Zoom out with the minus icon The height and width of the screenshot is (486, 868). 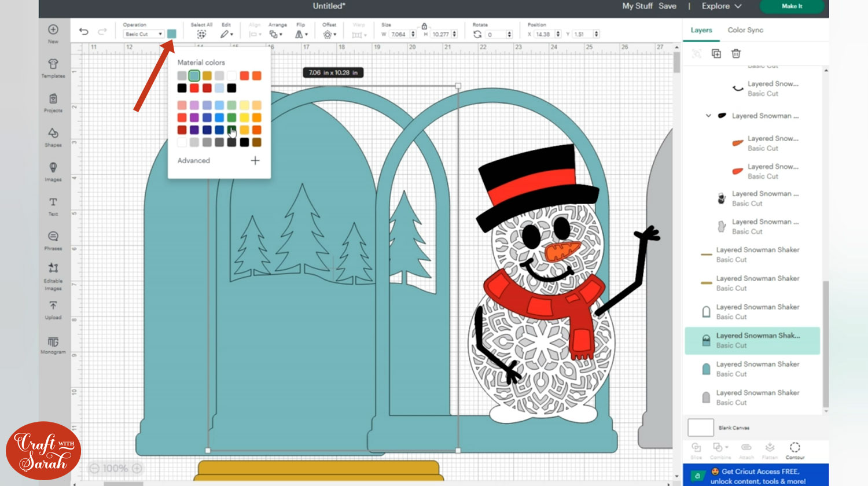[x=94, y=468]
